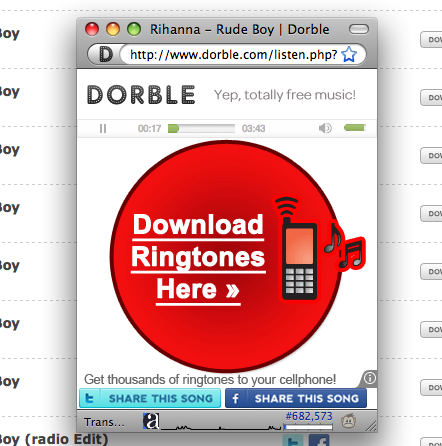The image size is (442, 446).
Task: Open the Alexa rank #682,573 link
Action: coord(309,416)
